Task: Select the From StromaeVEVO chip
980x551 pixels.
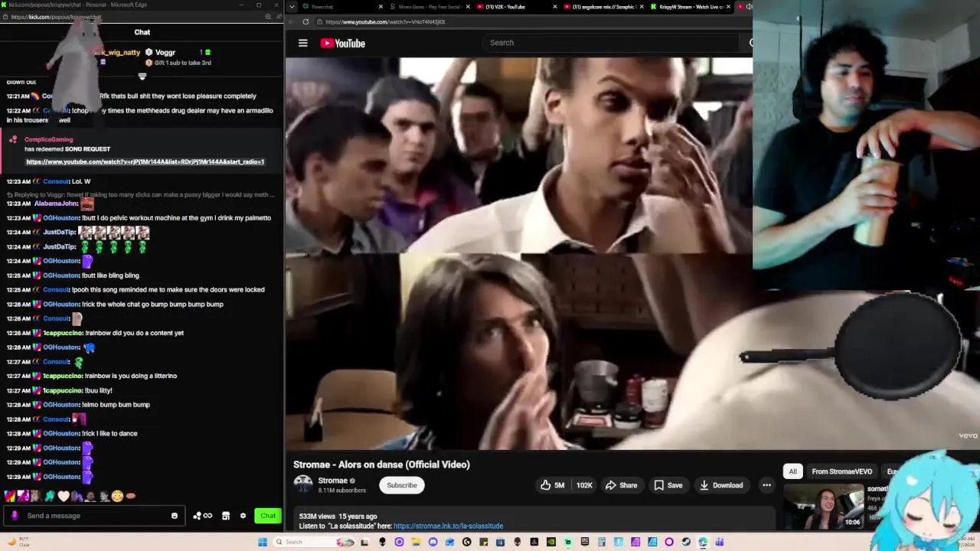Action: click(x=841, y=471)
